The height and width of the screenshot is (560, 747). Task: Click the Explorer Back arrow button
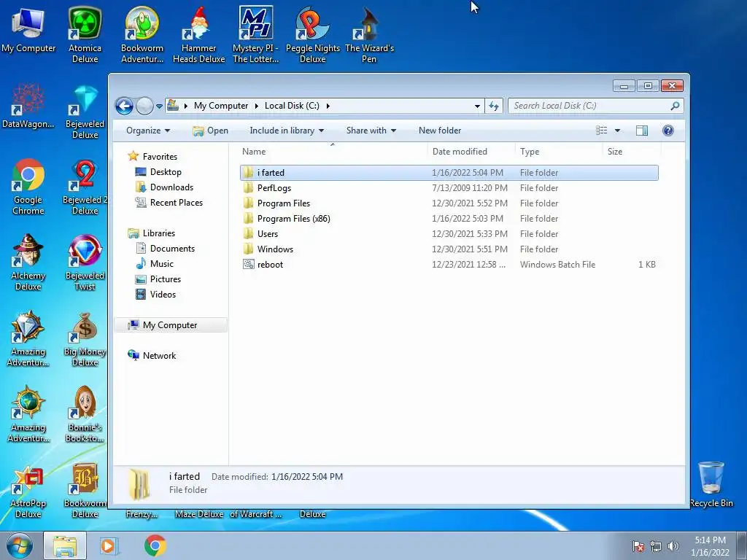point(124,106)
